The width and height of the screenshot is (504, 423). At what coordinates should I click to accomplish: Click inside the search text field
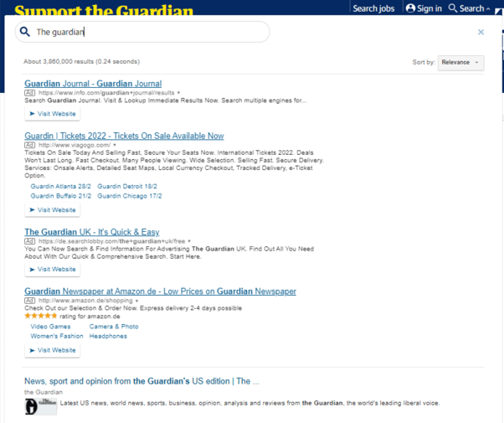click(x=151, y=32)
